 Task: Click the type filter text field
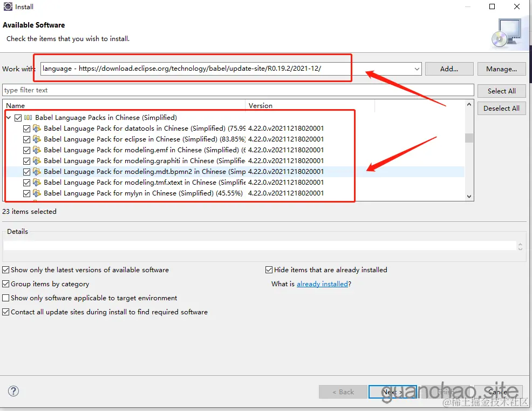point(238,90)
